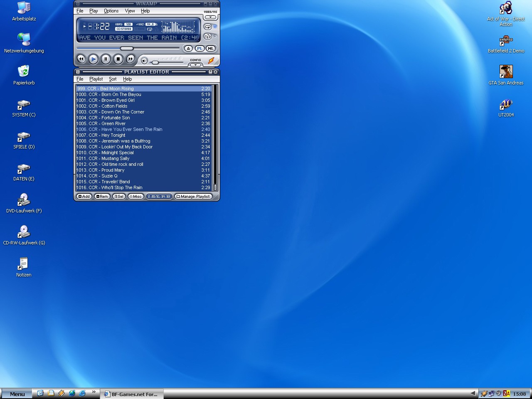Skip to next track in Winamp
Screen dimensions: 532x399
point(131,59)
